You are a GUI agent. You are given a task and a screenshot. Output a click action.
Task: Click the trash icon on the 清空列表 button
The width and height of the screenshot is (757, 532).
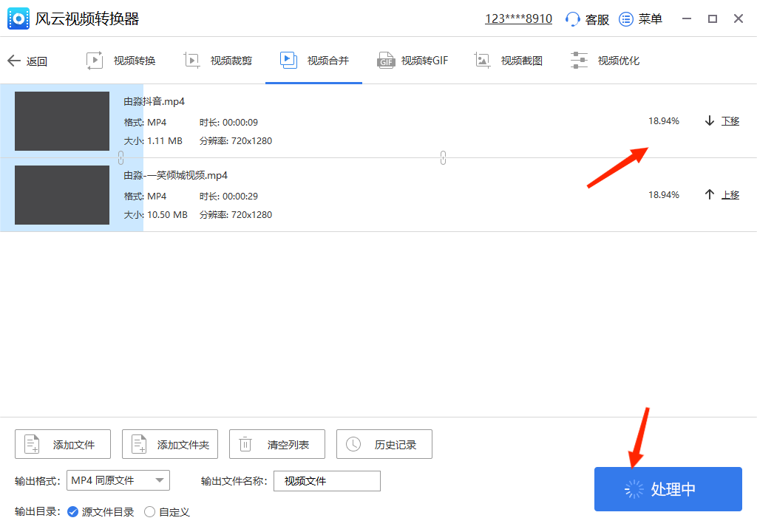tap(244, 443)
